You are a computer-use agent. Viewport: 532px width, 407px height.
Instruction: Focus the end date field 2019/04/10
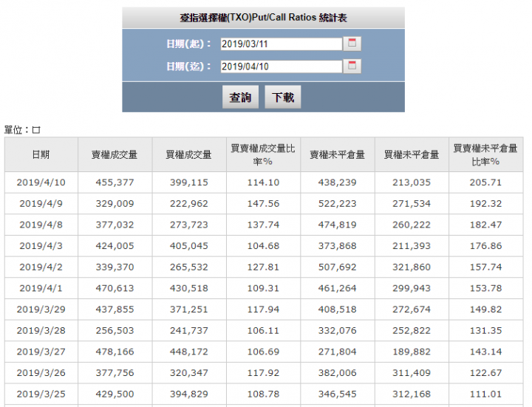pos(282,66)
